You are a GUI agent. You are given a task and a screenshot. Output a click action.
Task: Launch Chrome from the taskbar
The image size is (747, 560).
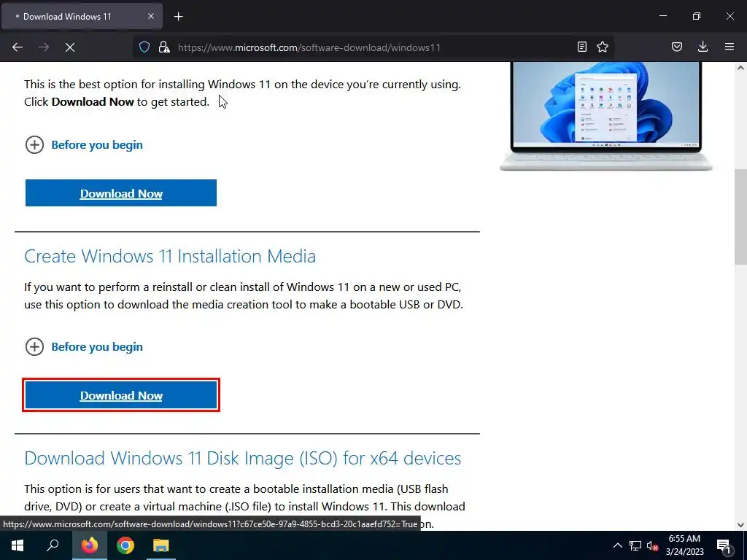125,545
